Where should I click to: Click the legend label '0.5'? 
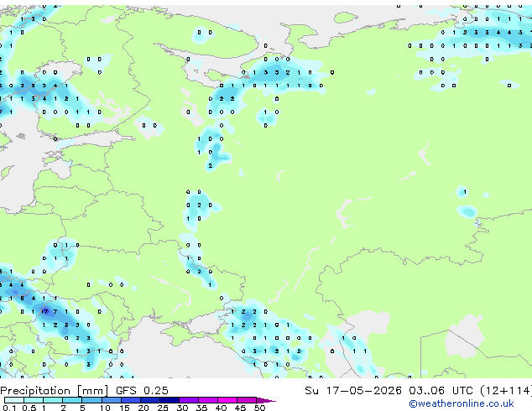[x=29, y=408]
